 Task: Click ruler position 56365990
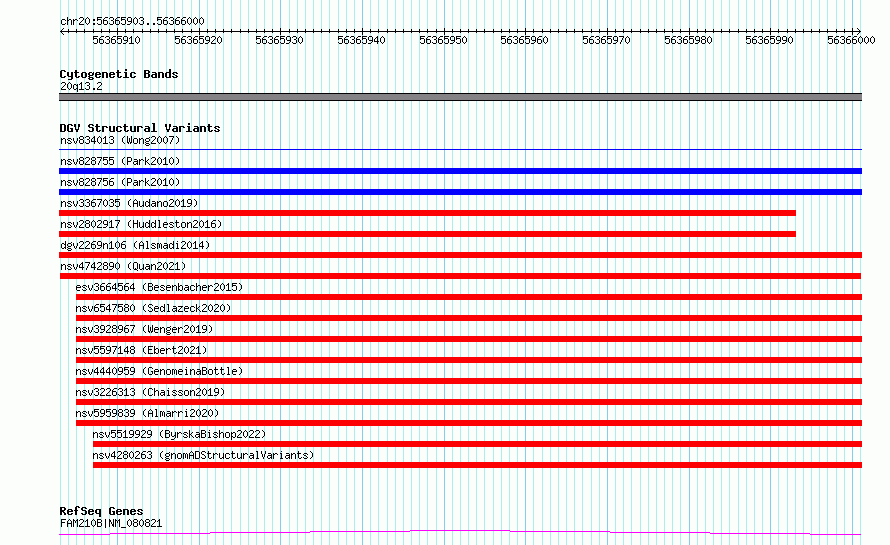(x=769, y=40)
